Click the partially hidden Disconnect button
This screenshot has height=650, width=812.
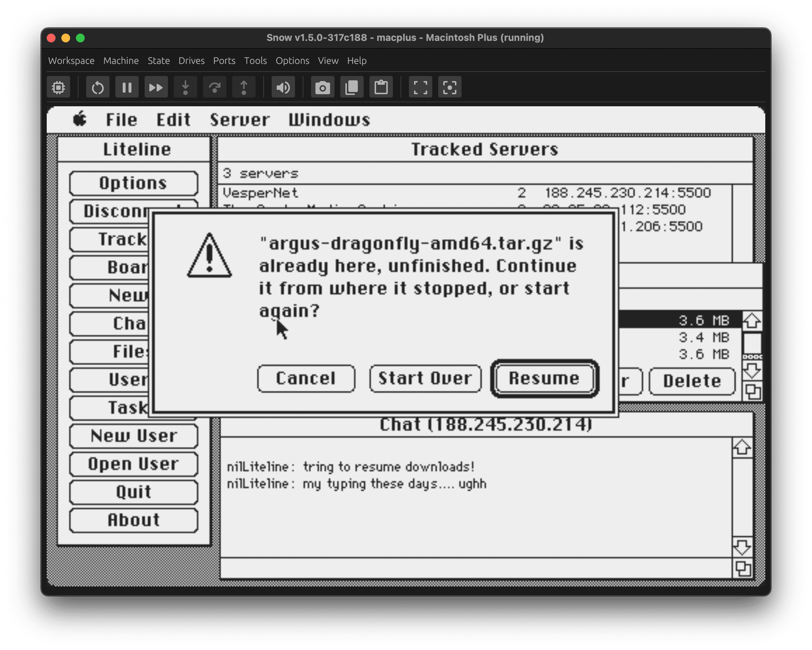(x=109, y=211)
